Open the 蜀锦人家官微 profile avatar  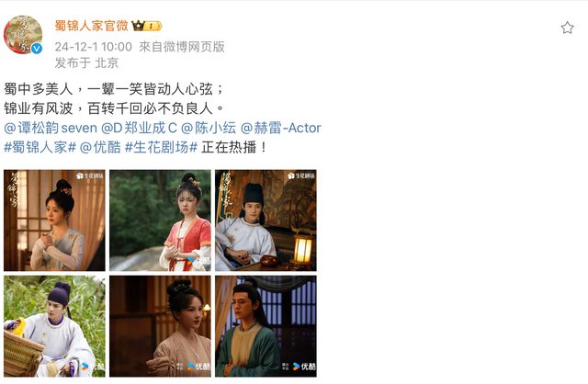click(x=23, y=35)
